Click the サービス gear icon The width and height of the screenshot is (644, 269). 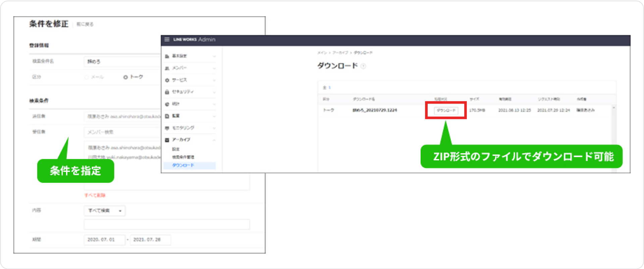[x=167, y=80]
